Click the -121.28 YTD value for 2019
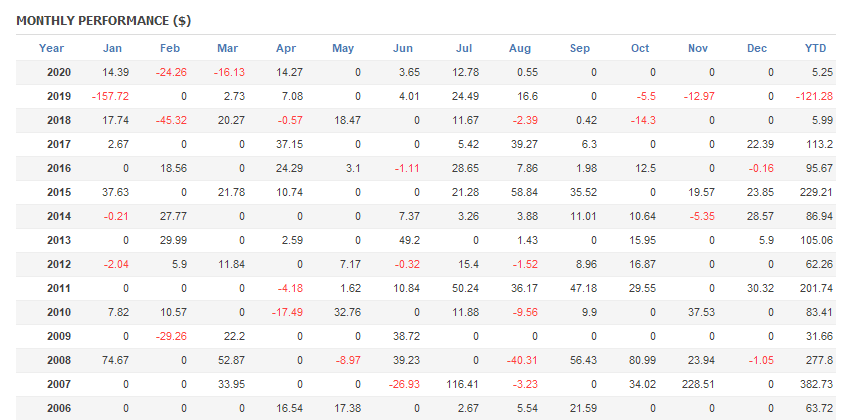The image size is (859, 420). 814,96
